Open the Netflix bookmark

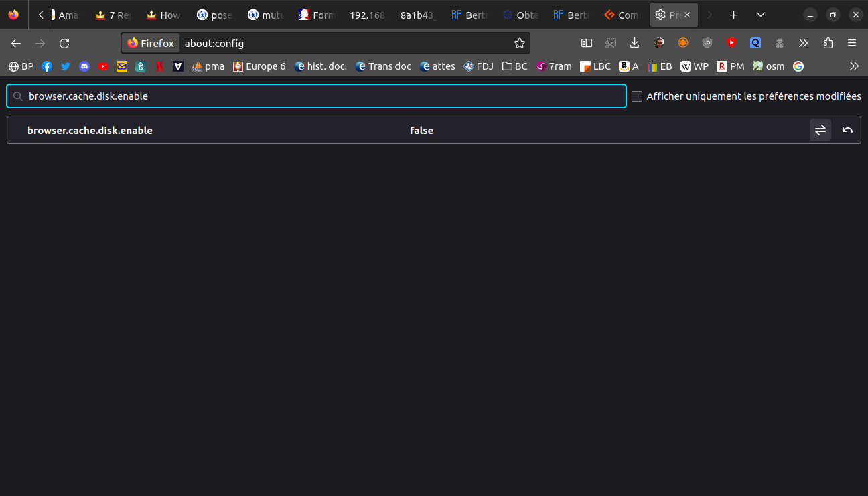(x=159, y=66)
